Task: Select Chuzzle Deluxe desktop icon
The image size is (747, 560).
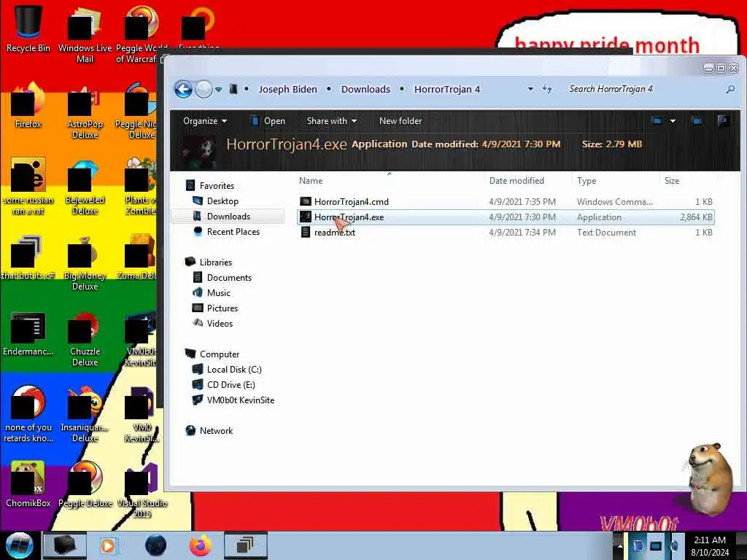Action: 85,338
